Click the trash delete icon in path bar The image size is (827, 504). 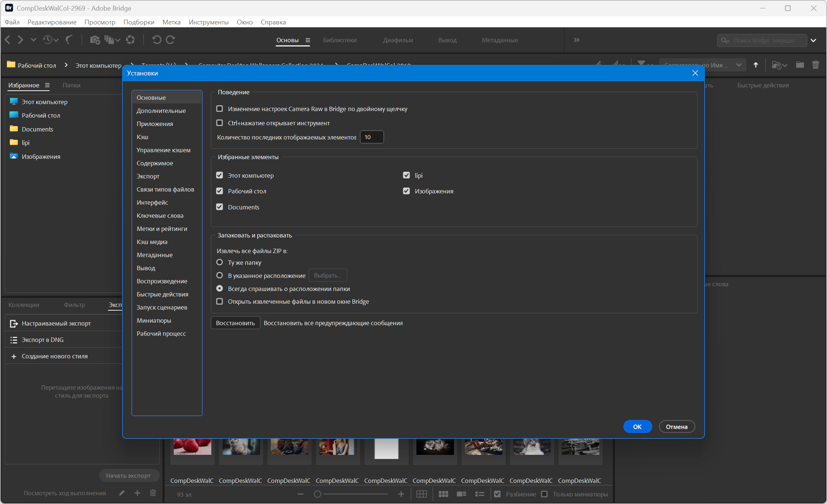pyautogui.click(x=815, y=65)
